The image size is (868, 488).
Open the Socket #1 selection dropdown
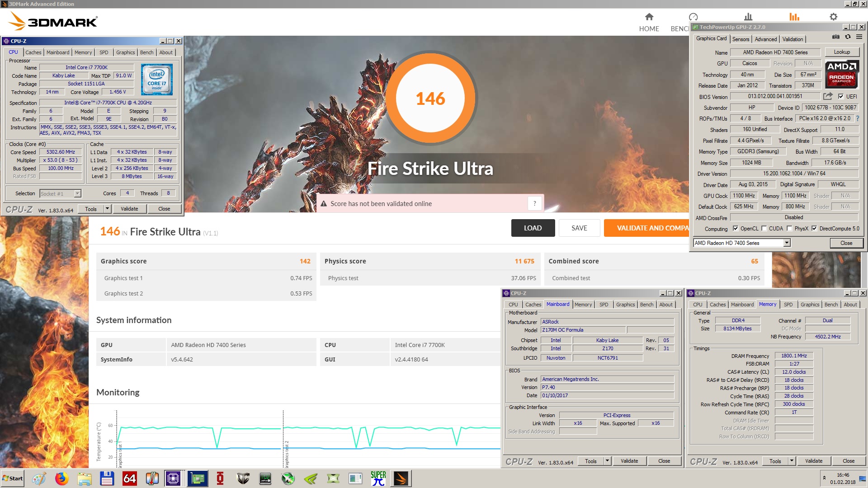(x=77, y=194)
